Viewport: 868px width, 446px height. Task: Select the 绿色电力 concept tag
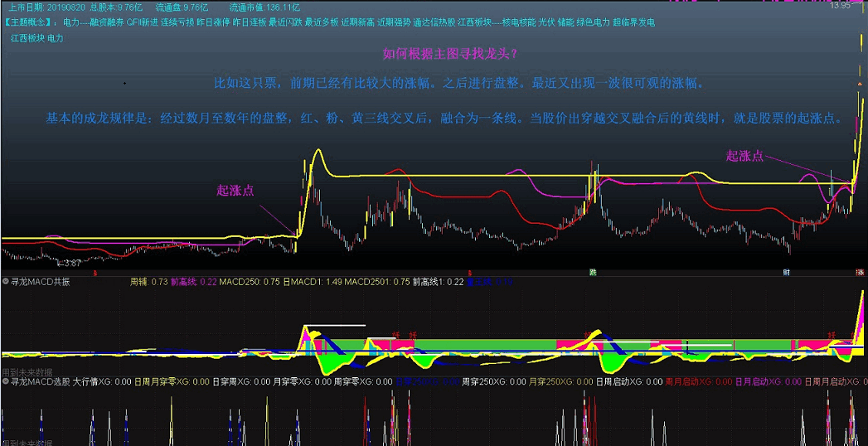pos(594,22)
